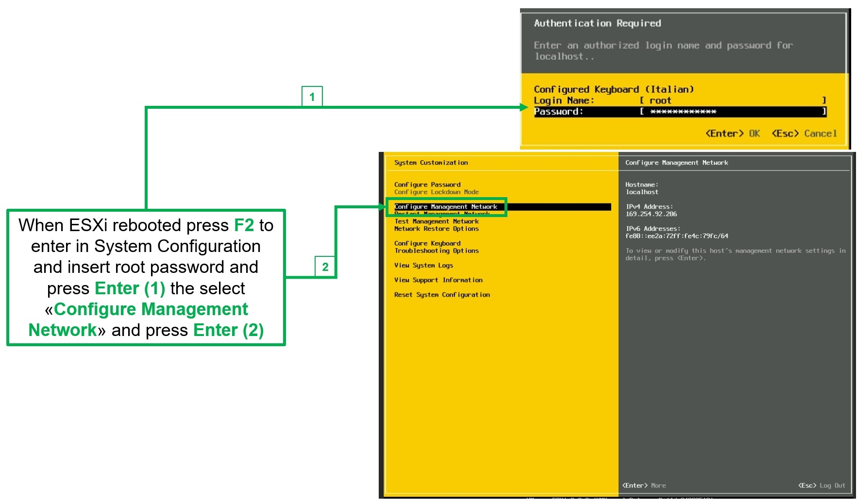The height and width of the screenshot is (504, 857).
Task: Click the Hostname: label in right panel
Action: click(642, 185)
